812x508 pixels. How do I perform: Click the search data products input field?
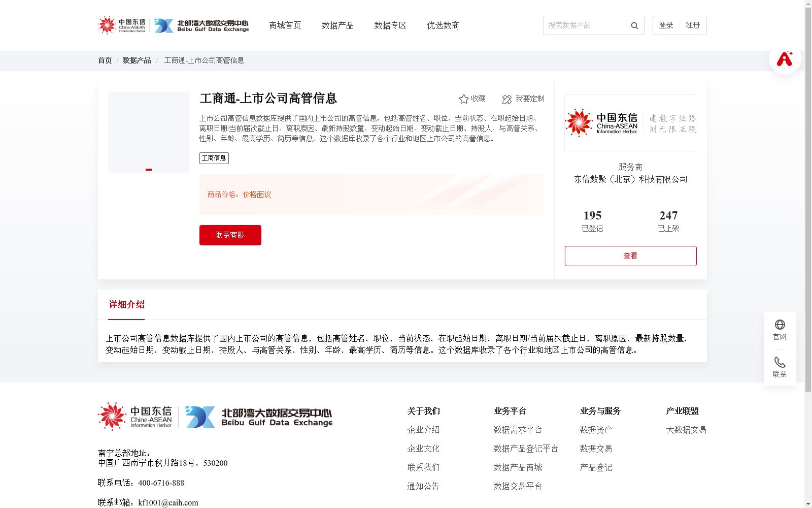click(x=584, y=25)
